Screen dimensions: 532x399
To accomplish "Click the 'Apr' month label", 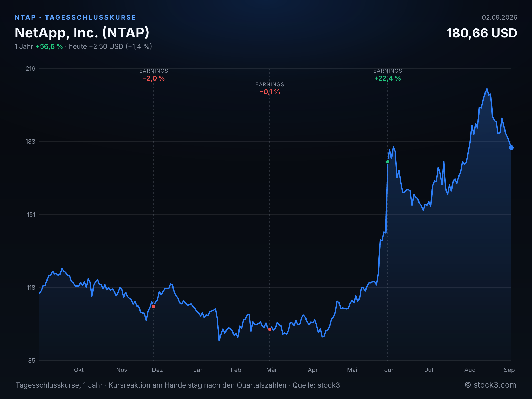I will click(x=313, y=370).
